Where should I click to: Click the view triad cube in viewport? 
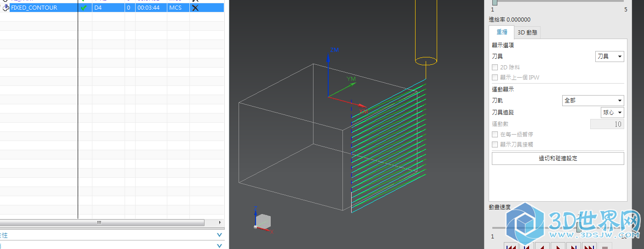(x=262, y=221)
